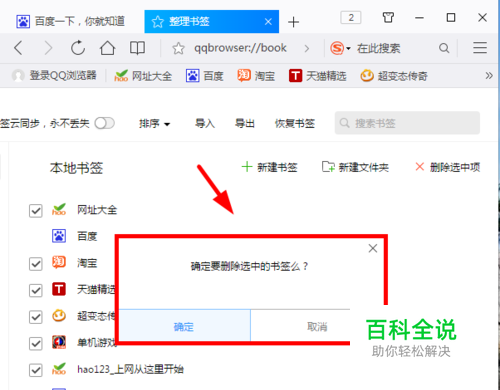Focus the 搜索书签 search field
The image size is (500, 390).
pos(407,123)
